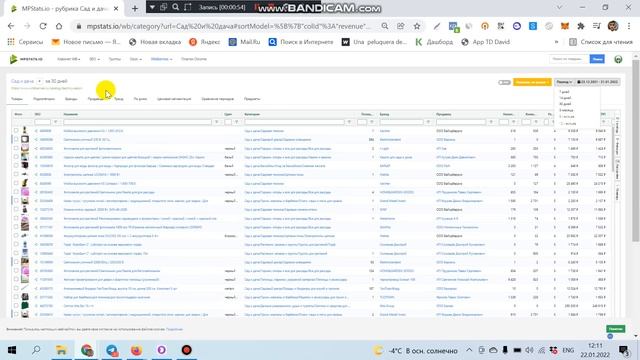
Task: Click the Bandicam magnifier search icon
Action: click(176, 7)
